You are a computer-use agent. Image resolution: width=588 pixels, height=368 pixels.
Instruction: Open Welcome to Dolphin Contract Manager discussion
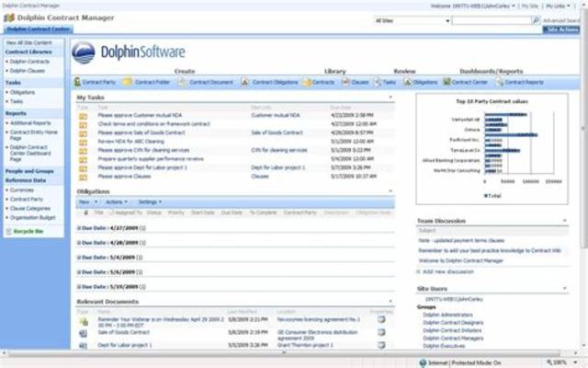tap(461, 260)
